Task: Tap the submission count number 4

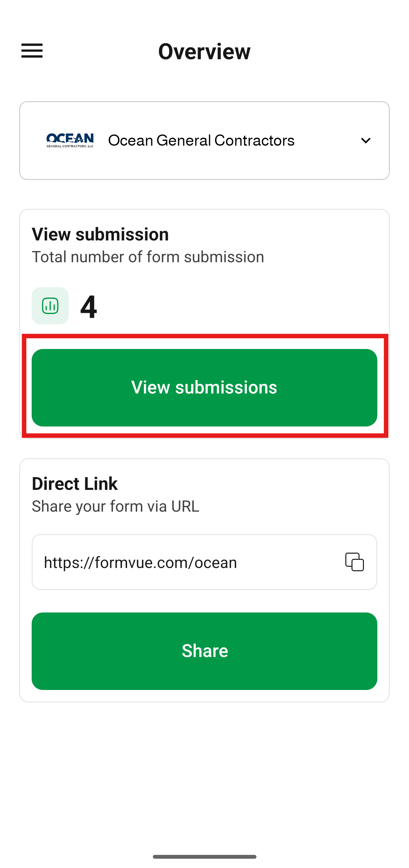Action: coord(89,306)
